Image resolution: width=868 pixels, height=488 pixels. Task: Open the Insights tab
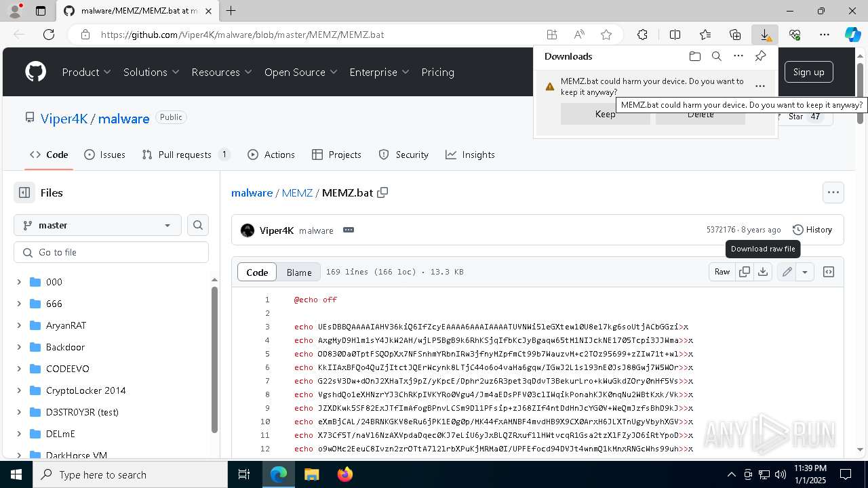(470, 155)
